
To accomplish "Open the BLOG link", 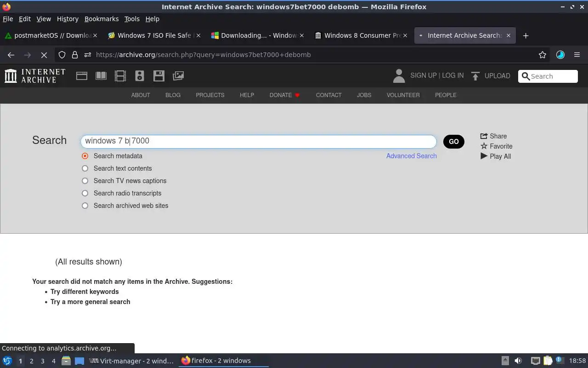I will [x=173, y=95].
